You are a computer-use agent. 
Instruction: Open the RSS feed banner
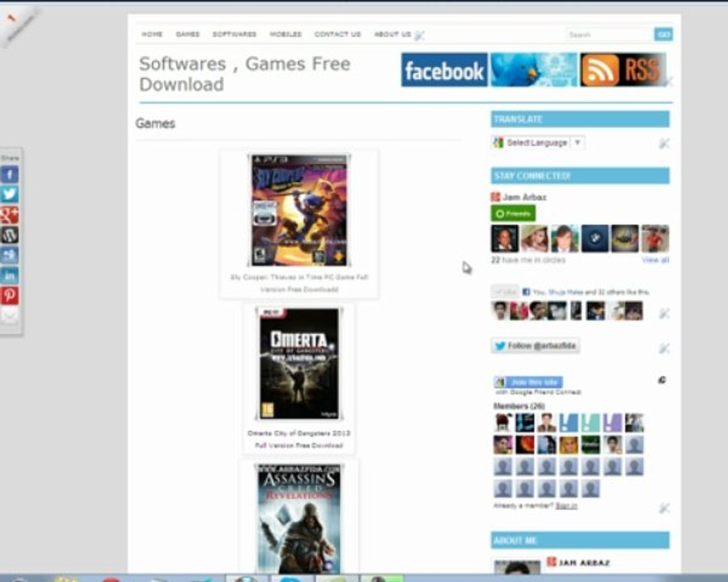point(623,70)
